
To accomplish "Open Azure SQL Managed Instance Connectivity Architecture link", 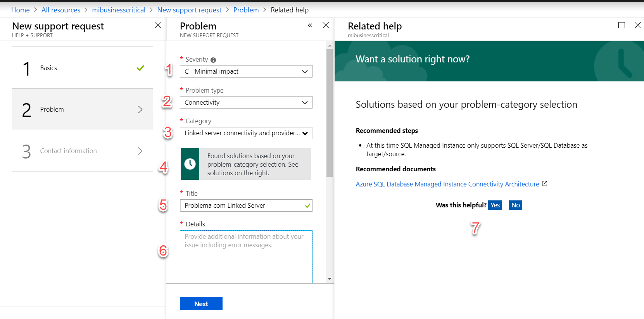I will point(447,184).
